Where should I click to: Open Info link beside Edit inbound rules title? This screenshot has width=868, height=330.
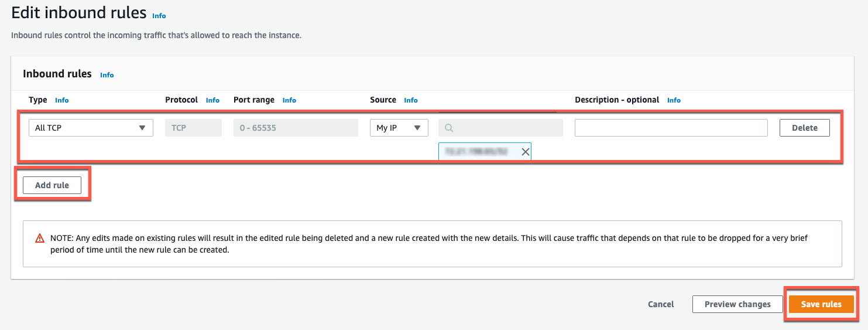(159, 16)
